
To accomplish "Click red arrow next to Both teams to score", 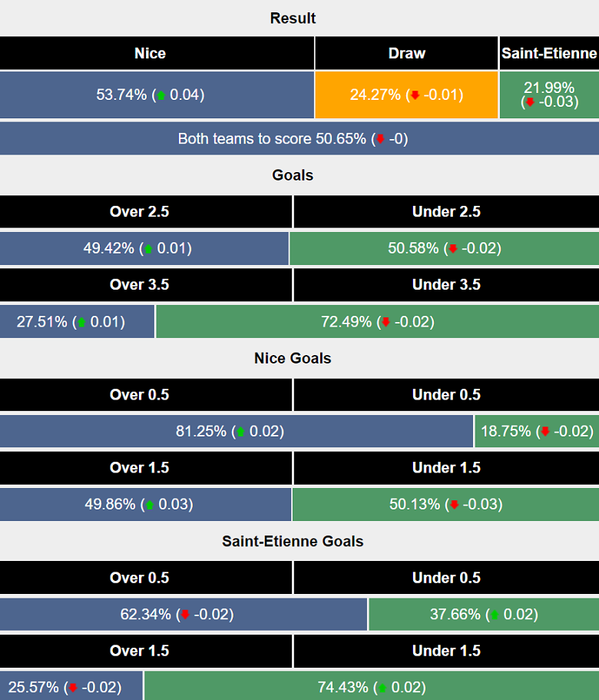I will (x=379, y=139).
